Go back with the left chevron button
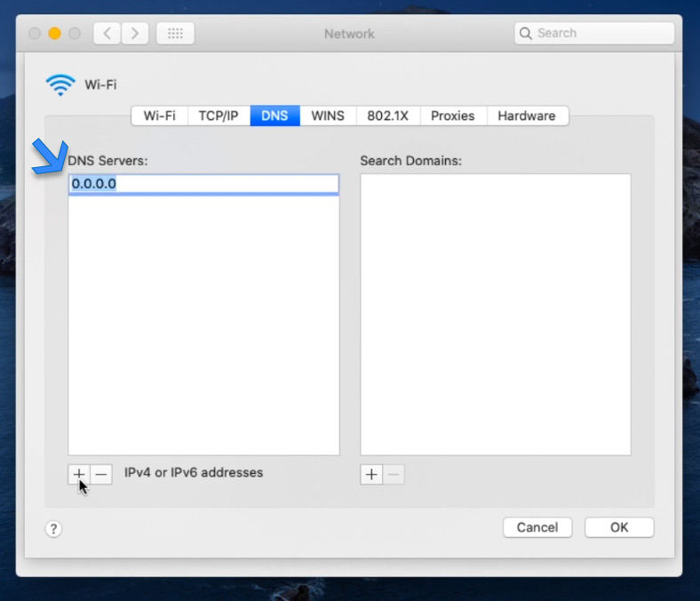The width and height of the screenshot is (700, 601). click(107, 34)
